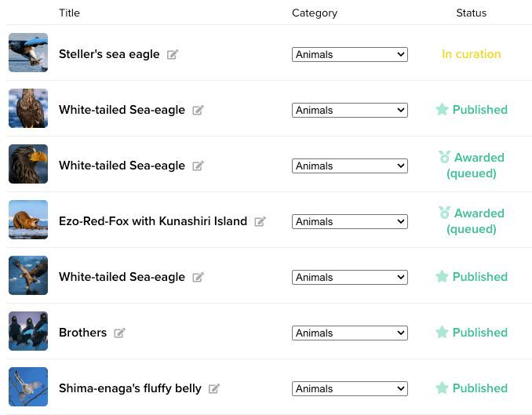This screenshot has width=532, height=415.
Task: Change category of Shima-enaga's fluffy belly
Action: point(350,388)
